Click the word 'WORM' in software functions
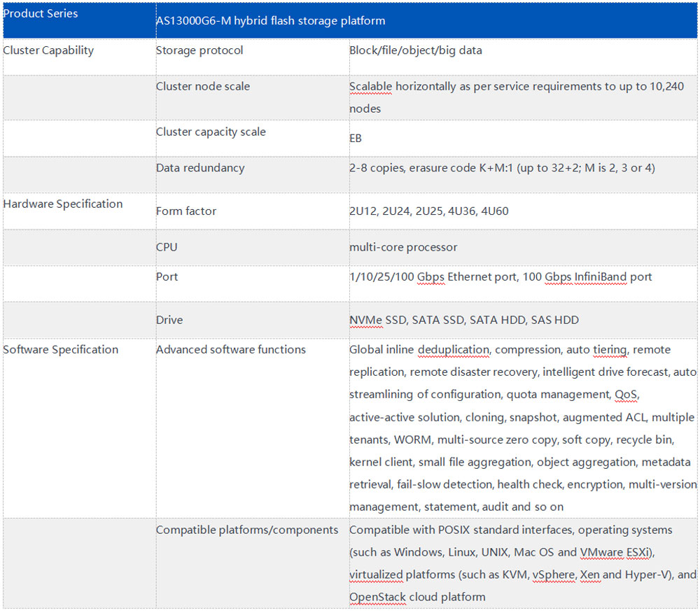This screenshot has width=700, height=613. coord(412,440)
